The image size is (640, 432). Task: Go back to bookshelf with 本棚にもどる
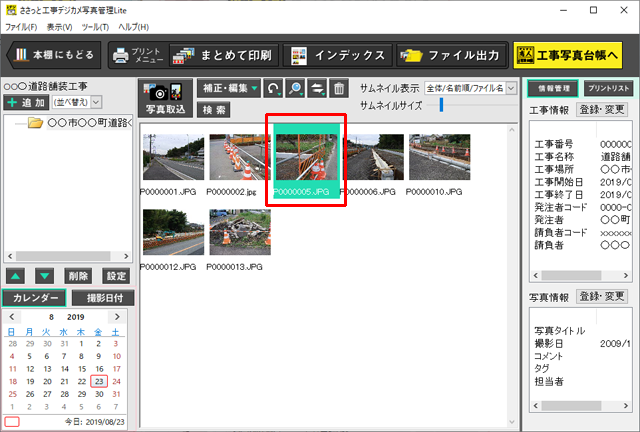coord(54,55)
